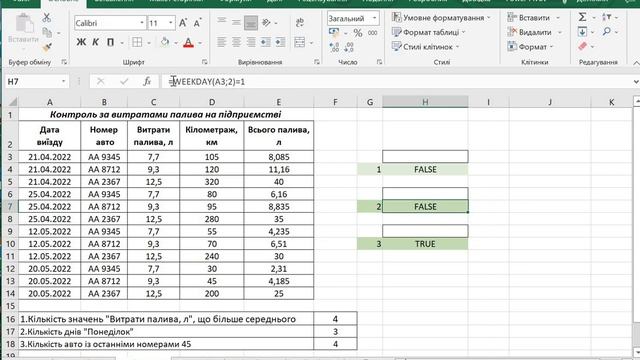640x360 pixels.
Task: Toggle bottom vertical alignment button
Action: pyautogui.click(x=251, y=23)
